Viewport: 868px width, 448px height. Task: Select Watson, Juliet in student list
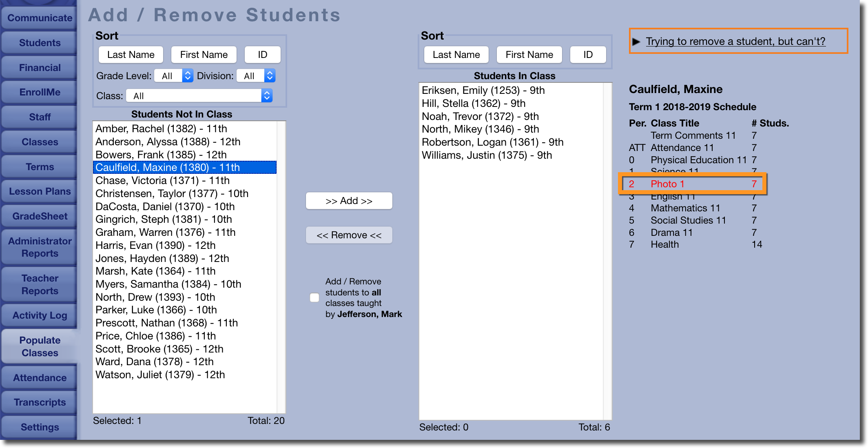[160, 375]
